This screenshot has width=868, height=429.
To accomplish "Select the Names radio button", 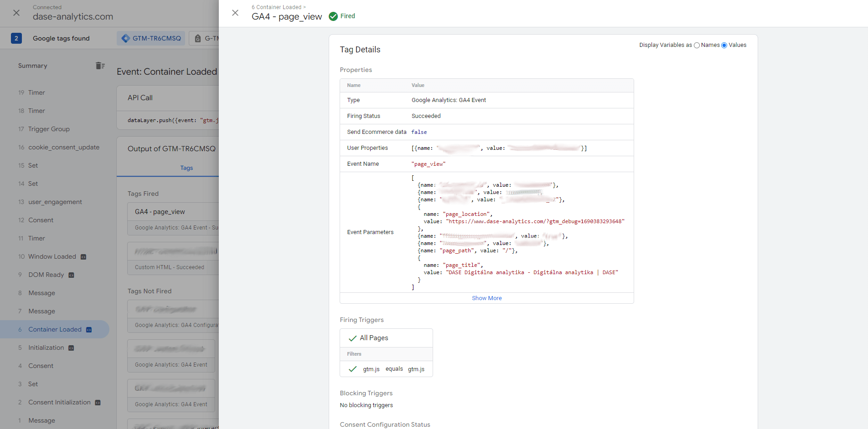I will (x=697, y=45).
